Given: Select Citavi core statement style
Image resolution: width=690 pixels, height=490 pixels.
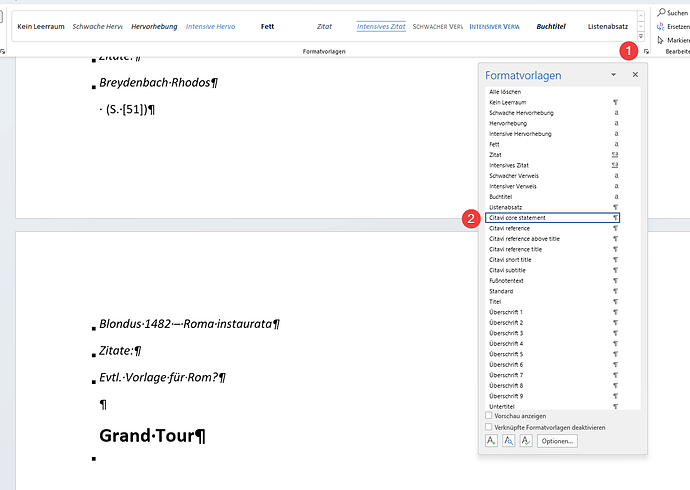Looking at the screenshot, I should [552, 218].
